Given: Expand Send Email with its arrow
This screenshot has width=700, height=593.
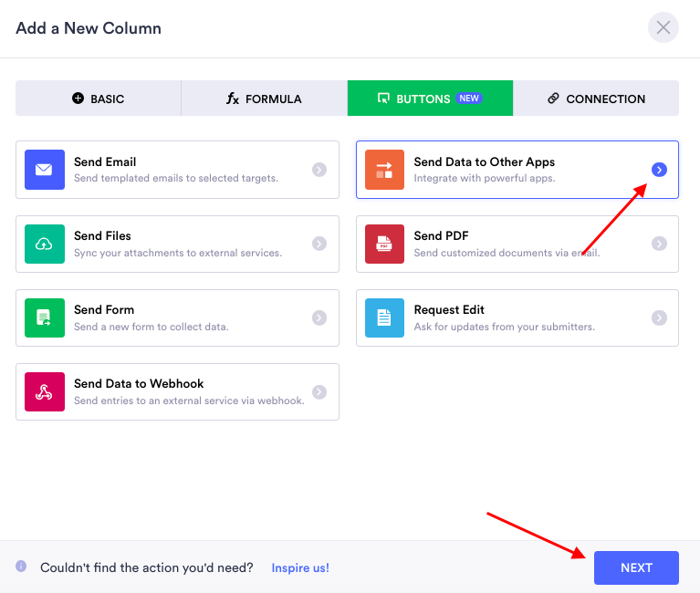Looking at the screenshot, I should (319, 170).
